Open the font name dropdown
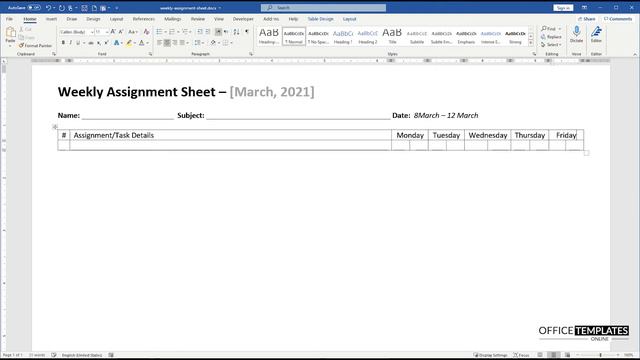 [x=92, y=32]
